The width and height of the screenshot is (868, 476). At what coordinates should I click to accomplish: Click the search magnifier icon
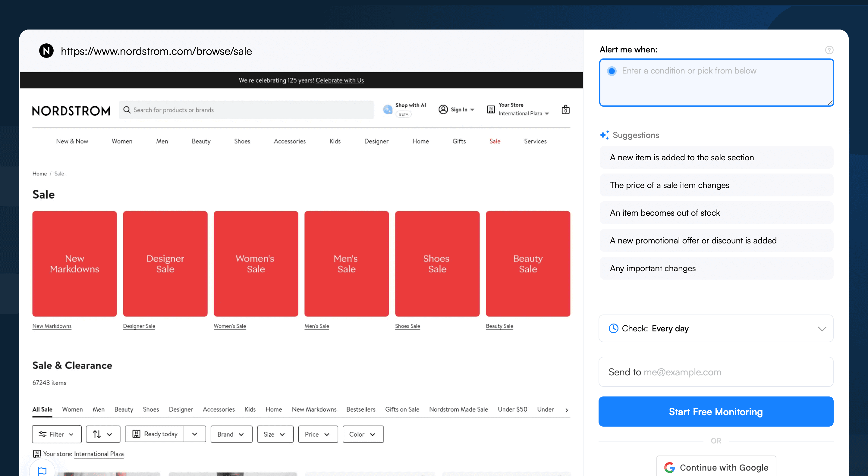pos(127,110)
